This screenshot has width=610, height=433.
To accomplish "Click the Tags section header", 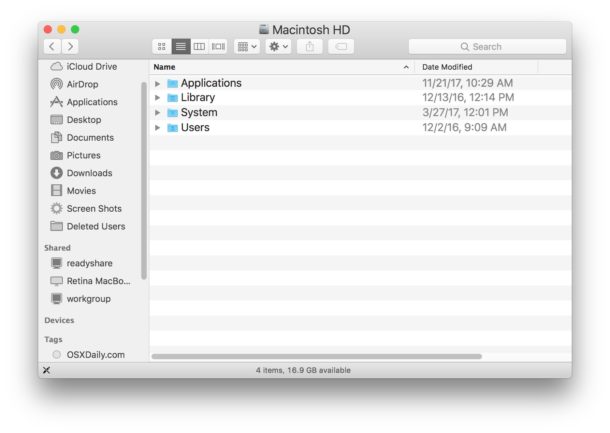I will coord(53,340).
